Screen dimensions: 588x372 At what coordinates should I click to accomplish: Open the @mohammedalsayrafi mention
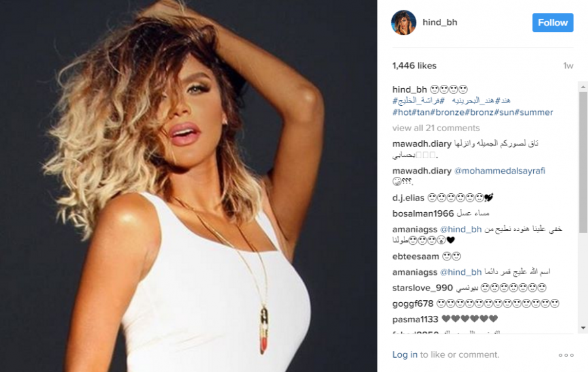coord(500,171)
